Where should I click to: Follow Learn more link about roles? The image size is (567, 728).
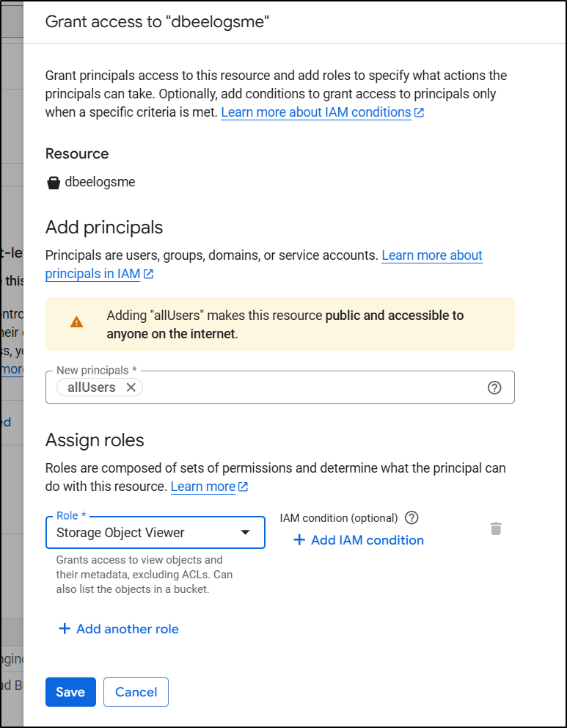point(203,487)
